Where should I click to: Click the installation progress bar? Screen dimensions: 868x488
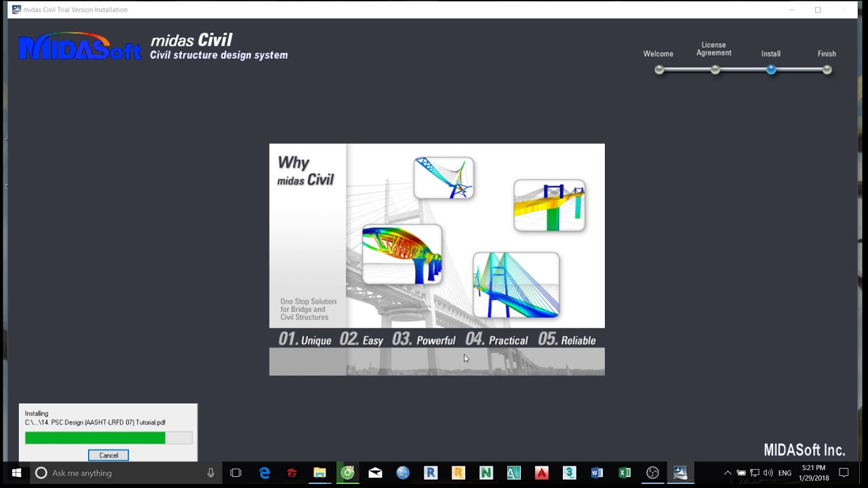pos(108,439)
